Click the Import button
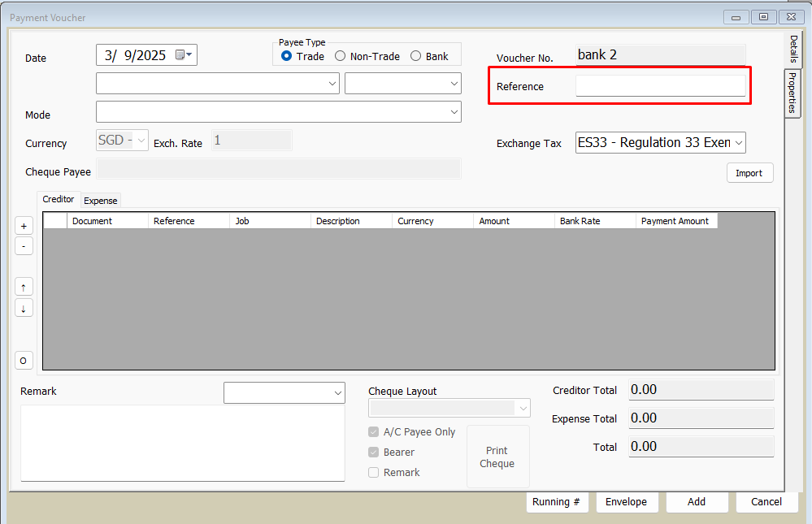Screen dimensions: 812x524 749,173
